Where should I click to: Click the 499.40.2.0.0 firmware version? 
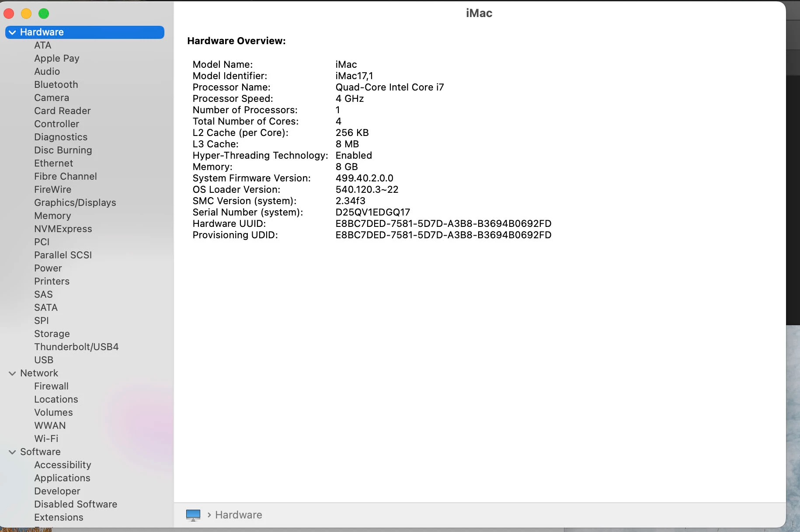[x=365, y=178]
